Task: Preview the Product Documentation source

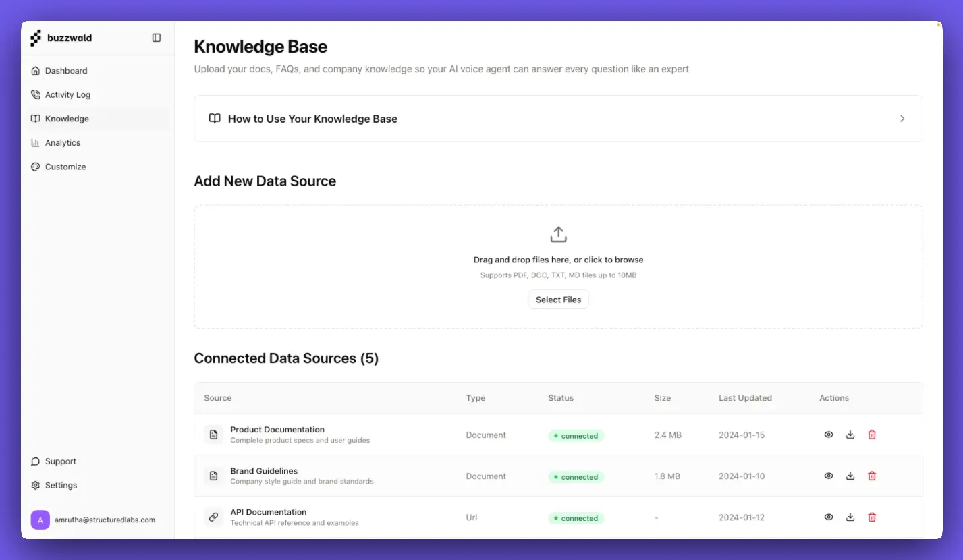Action: [828, 435]
